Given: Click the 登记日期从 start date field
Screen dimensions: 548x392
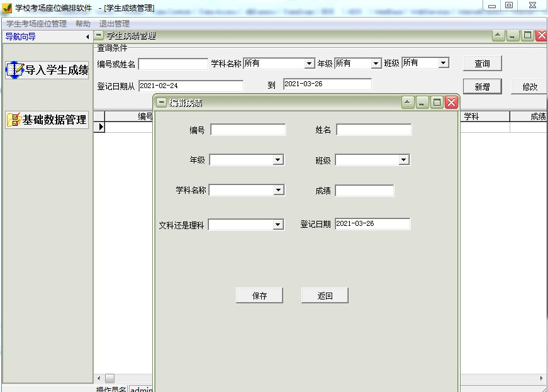Looking at the screenshot, I should [x=191, y=86].
